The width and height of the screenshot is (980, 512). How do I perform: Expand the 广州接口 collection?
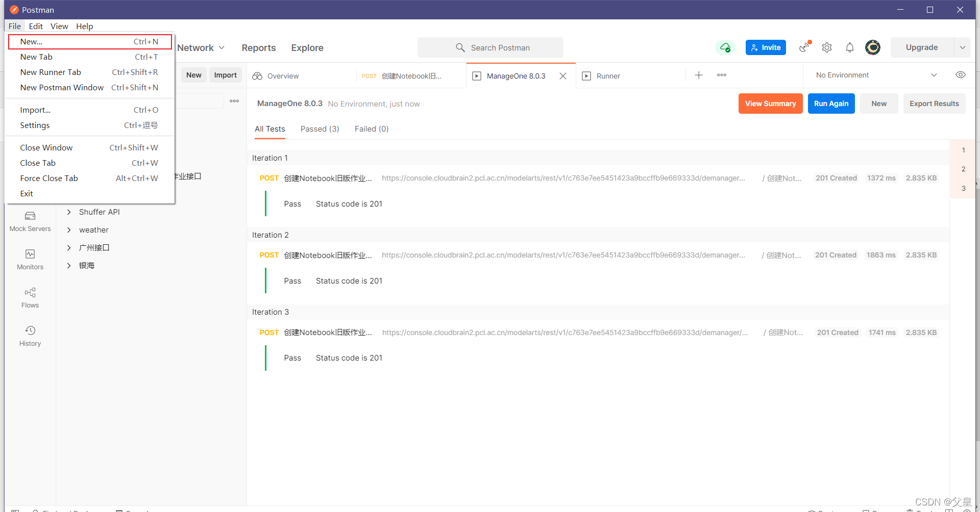click(x=69, y=248)
